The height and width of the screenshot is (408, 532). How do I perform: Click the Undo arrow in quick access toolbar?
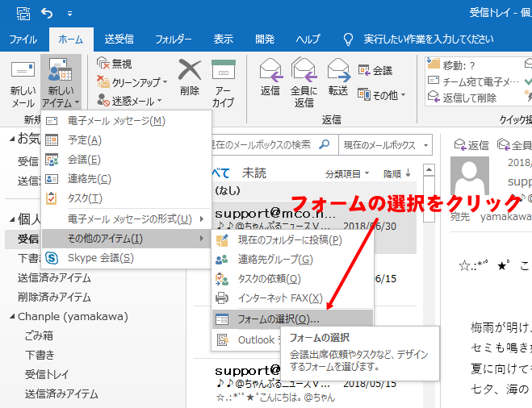[x=47, y=14]
